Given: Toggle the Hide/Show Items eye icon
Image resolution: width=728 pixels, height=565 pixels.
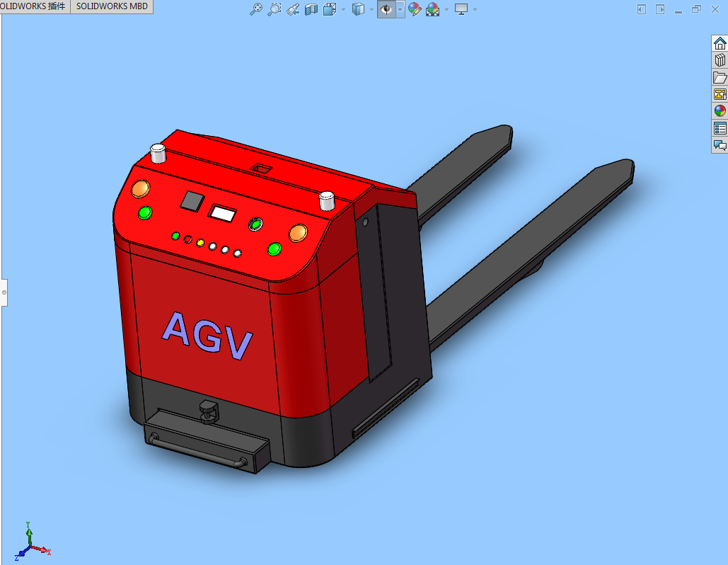Looking at the screenshot, I should point(386,9).
